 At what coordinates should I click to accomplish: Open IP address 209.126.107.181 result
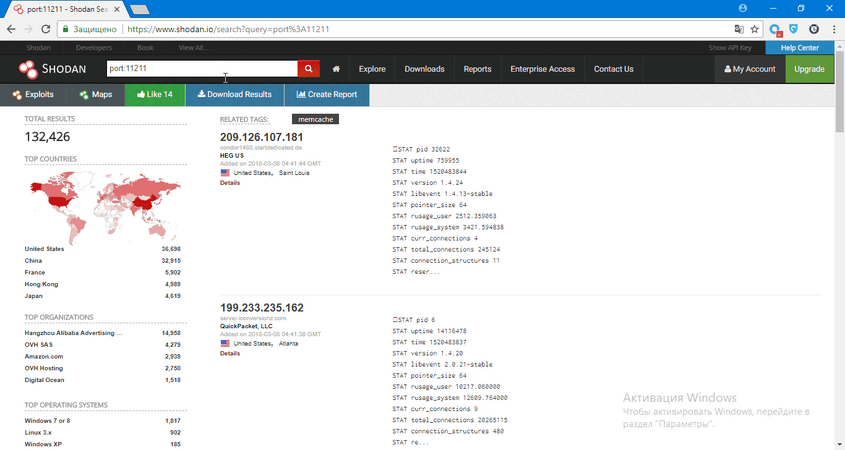point(261,137)
